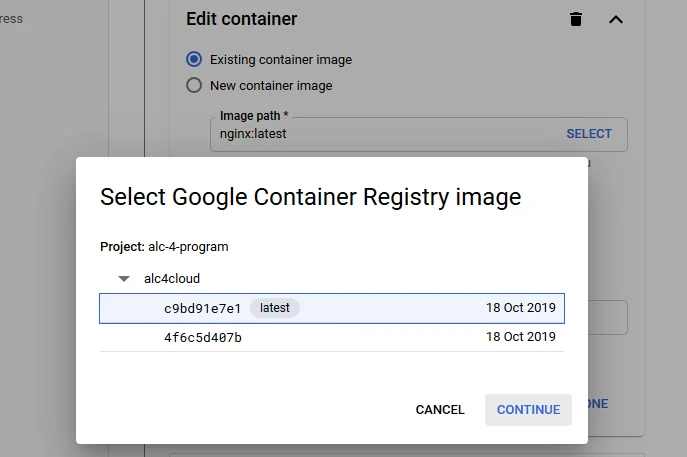This screenshot has height=457, width=687.
Task: Choose image c9bd91e7e1 row
Action: coord(332,308)
